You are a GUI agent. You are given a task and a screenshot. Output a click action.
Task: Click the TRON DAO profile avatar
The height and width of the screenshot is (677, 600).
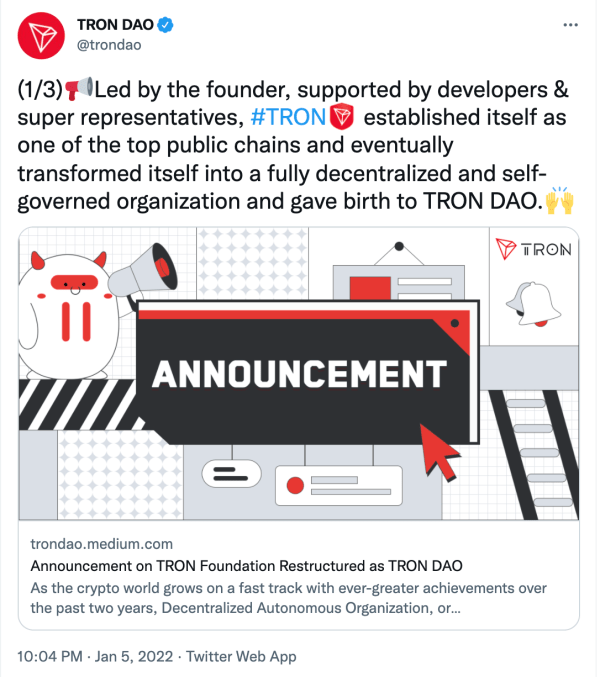tap(40, 37)
